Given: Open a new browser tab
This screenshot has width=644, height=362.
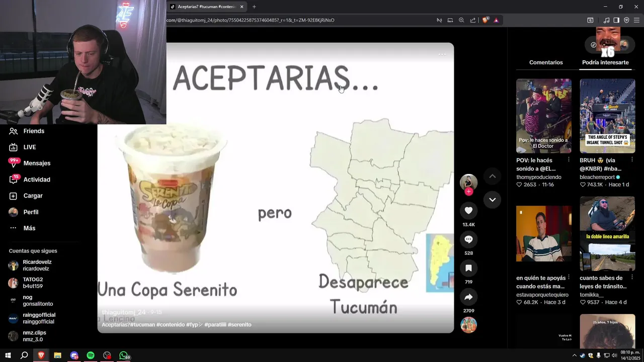Looking at the screenshot, I should [254, 7].
